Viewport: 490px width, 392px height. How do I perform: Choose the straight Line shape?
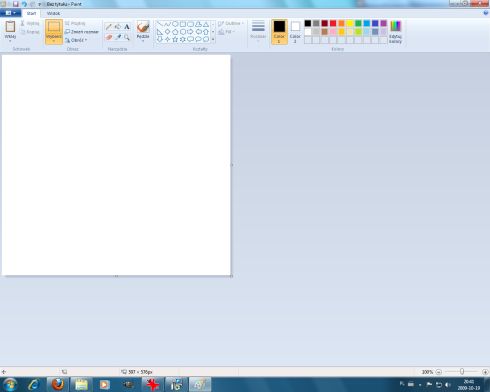click(x=160, y=24)
